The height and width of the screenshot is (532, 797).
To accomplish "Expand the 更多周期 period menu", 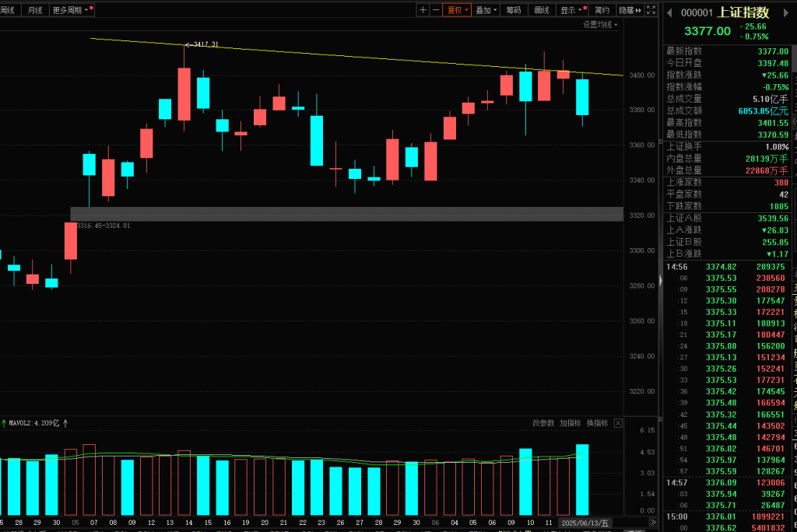I will (x=72, y=9).
